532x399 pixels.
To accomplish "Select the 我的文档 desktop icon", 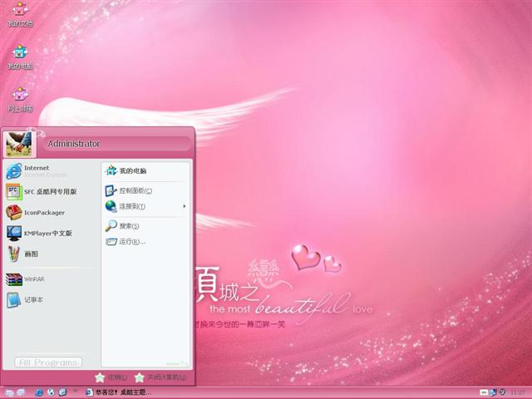I will [20, 15].
